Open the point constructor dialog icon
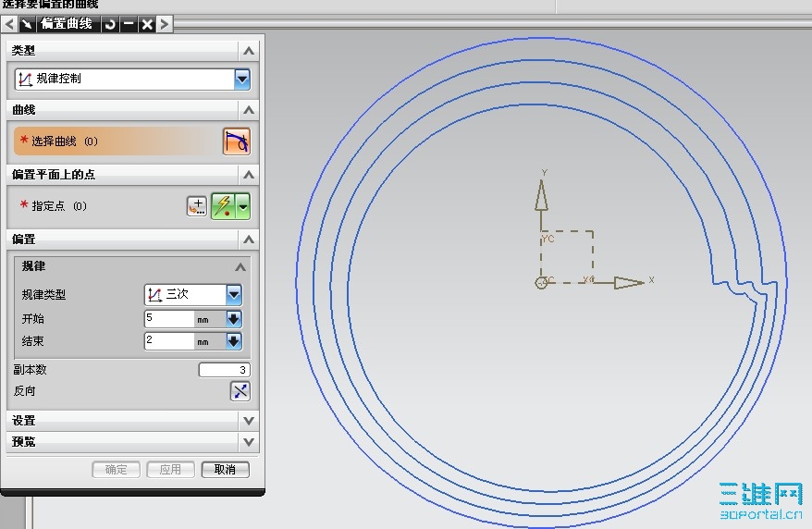Viewport: 812px width, 529px height. 197,206
